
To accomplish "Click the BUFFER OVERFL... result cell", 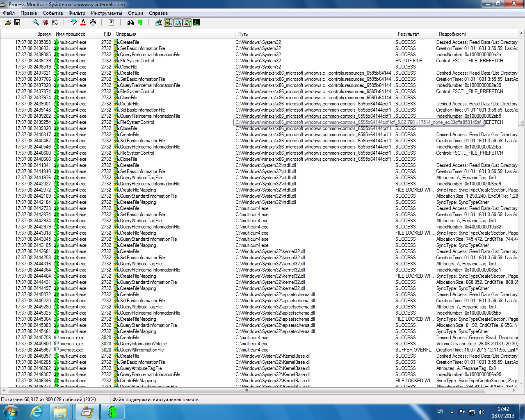I will (415, 350).
